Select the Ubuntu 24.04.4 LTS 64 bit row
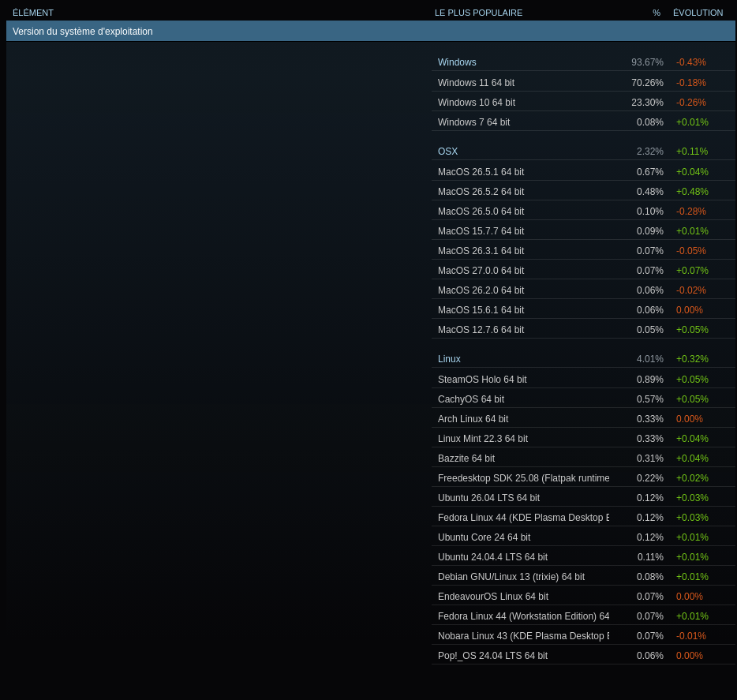The image size is (737, 700). tap(583, 556)
